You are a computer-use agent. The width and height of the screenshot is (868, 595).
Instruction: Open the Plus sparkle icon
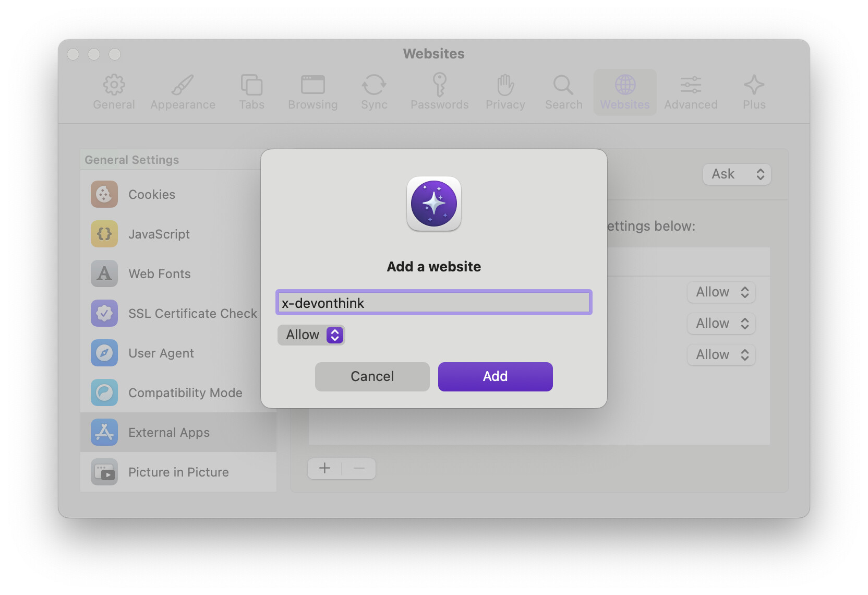coord(754,85)
